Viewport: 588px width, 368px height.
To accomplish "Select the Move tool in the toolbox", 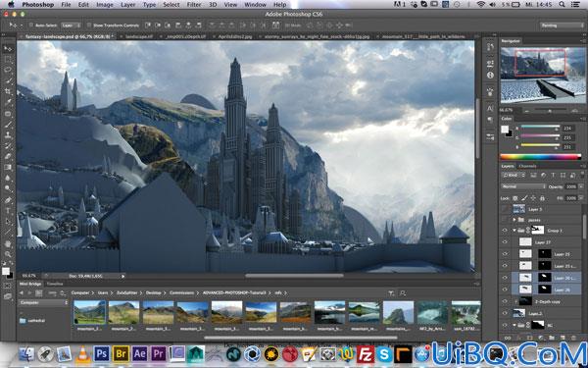I will pyautogui.click(x=8, y=48).
